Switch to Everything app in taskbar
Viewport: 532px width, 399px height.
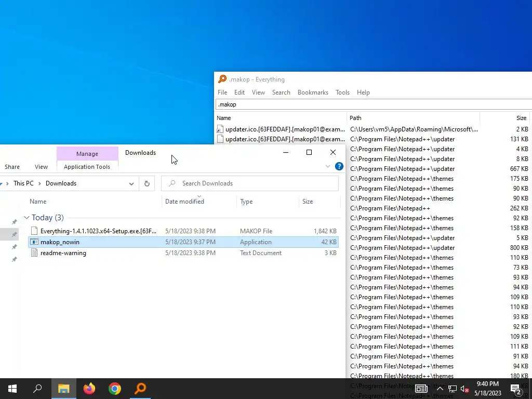tap(140, 389)
